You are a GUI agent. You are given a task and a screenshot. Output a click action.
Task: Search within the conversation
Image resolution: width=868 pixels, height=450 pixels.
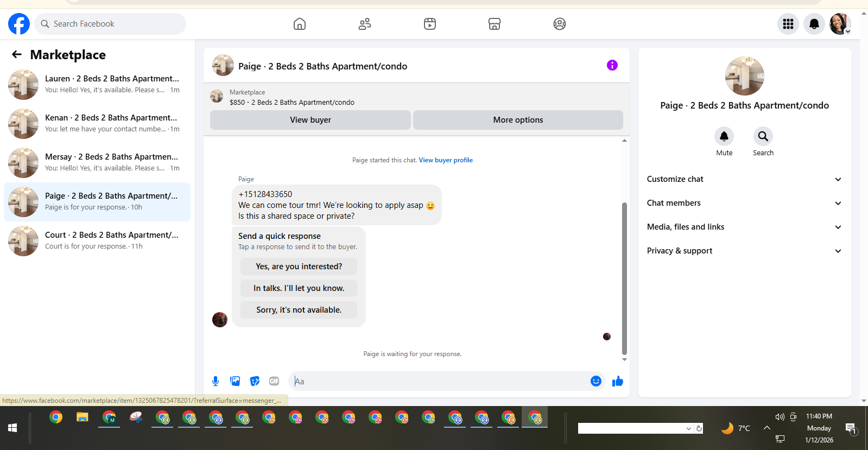[x=763, y=136]
